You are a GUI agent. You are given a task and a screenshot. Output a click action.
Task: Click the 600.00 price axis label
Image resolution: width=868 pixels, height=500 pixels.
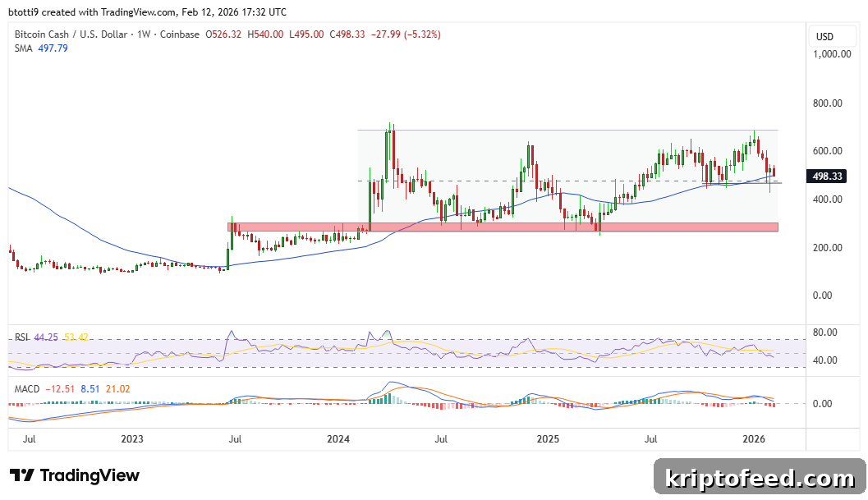[x=828, y=150]
